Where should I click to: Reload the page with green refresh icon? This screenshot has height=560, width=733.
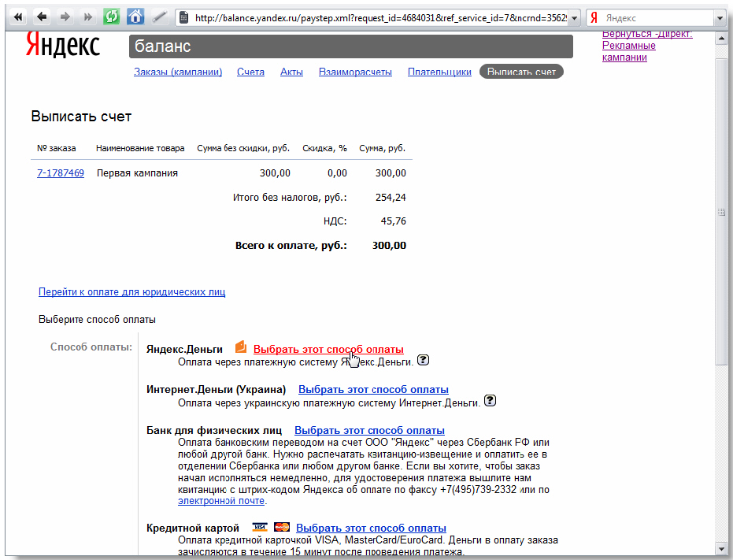[x=111, y=17]
